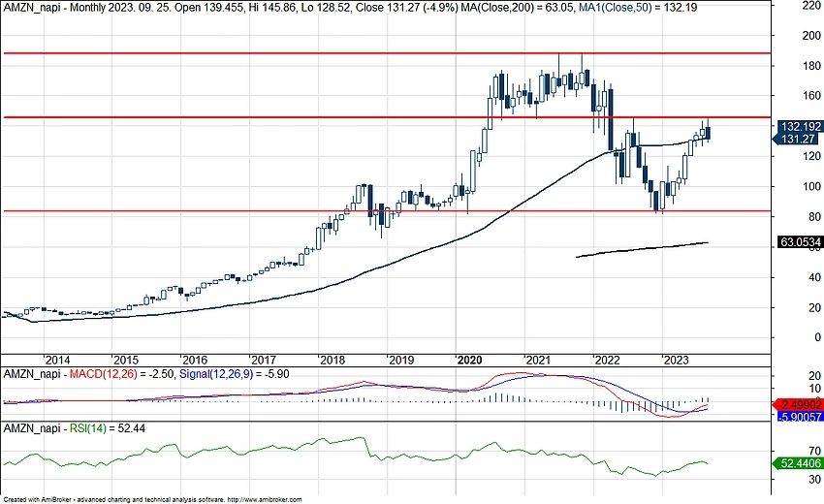Click the 132.192 price tag on axis
The width and height of the screenshot is (824, 504).
[x=800, y=127]
